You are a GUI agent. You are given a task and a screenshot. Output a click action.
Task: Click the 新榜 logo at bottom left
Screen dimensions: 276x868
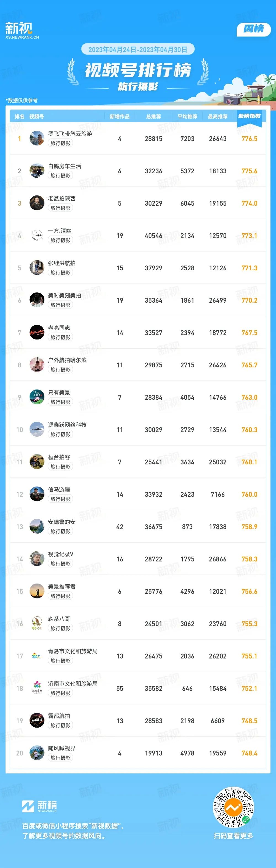pos(39,806)
